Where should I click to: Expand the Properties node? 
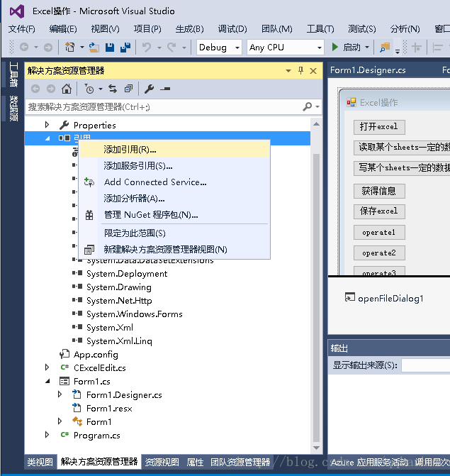pos(47,125)
